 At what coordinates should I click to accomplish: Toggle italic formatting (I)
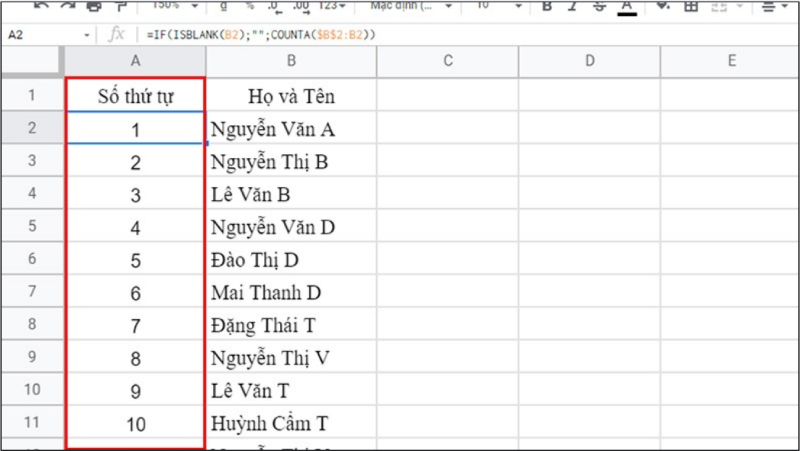tap(574, 6)
